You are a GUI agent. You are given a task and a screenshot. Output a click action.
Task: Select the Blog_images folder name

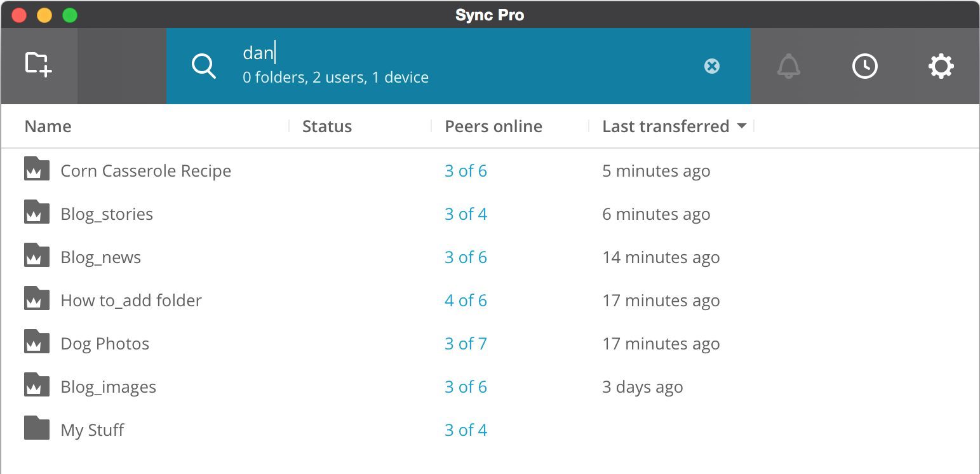(109, 387)
